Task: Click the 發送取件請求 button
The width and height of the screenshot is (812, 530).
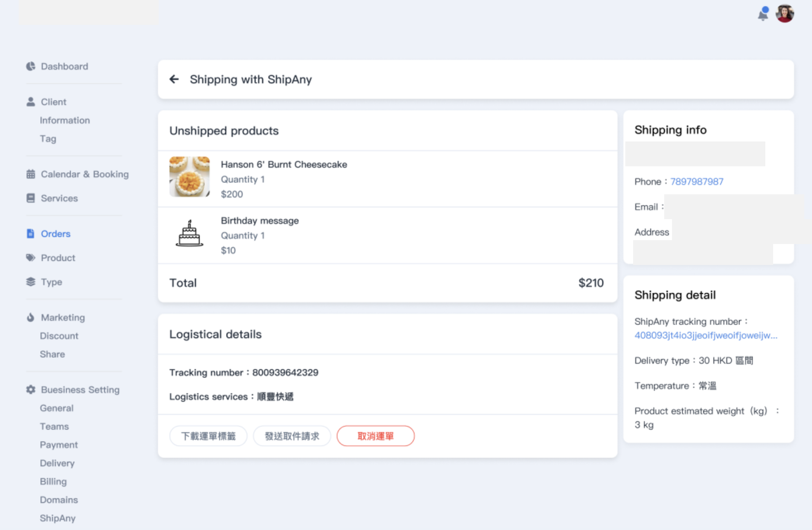Action: [x=292, y=436]
